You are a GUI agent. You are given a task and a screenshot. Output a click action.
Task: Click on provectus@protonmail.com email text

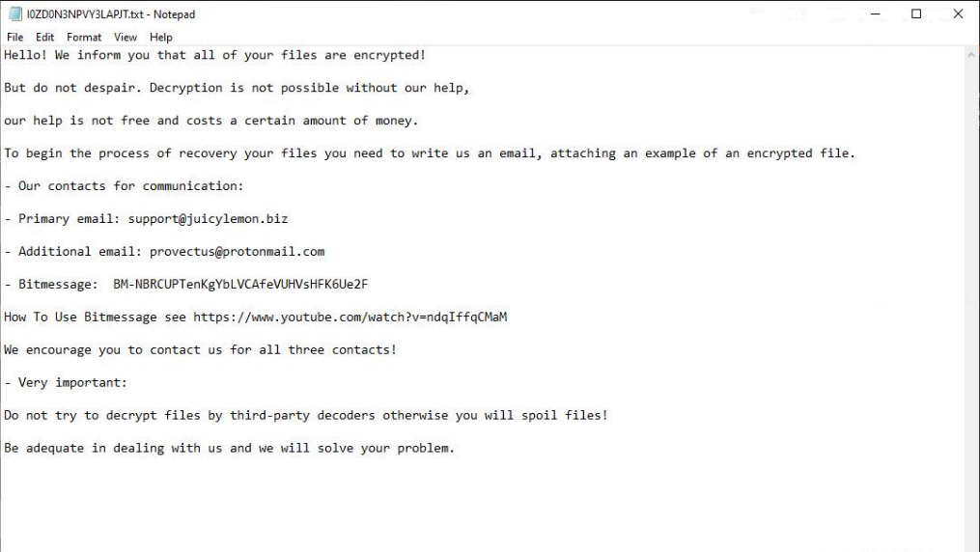tap(237, 252)
